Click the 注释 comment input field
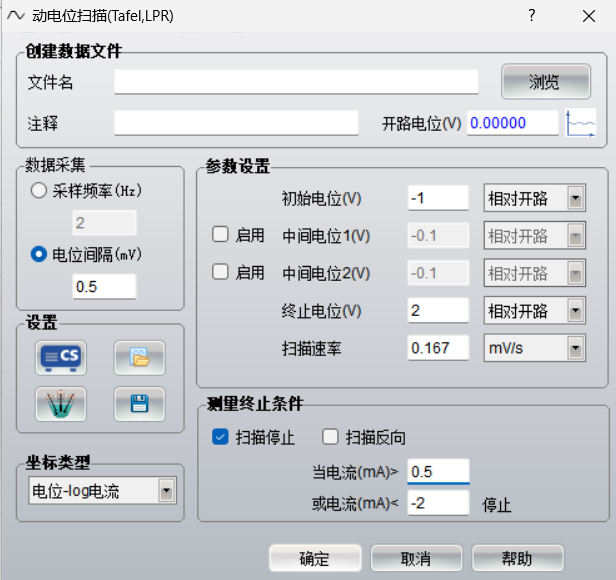The width and height of the screenshot is (616, 580). [236, 123]
